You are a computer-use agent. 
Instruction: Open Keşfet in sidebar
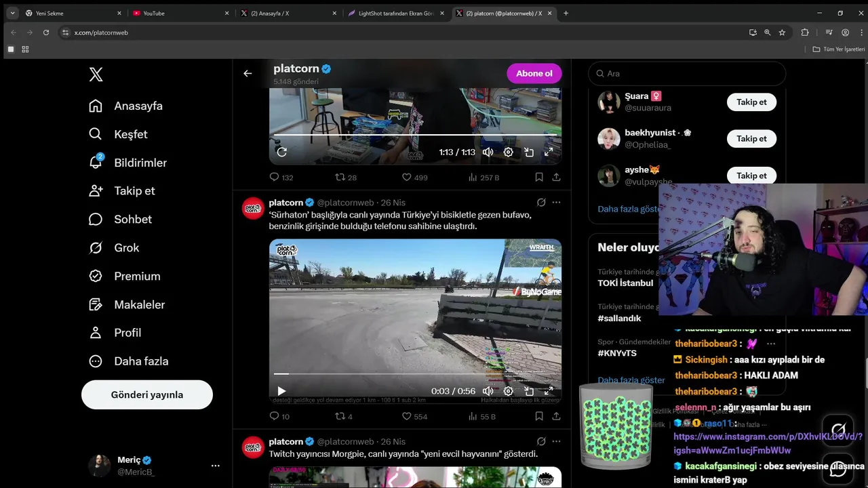[x=119, y=134]
